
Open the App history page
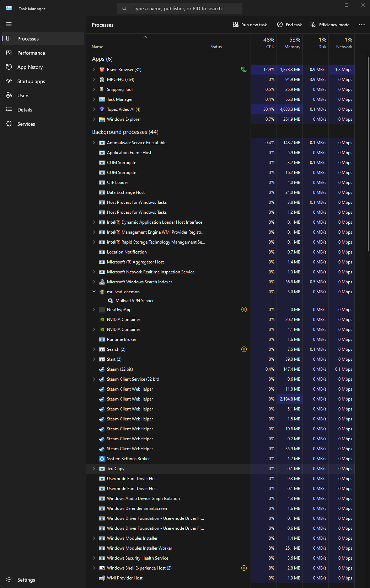pyautogui.click(x=43, y=67)
